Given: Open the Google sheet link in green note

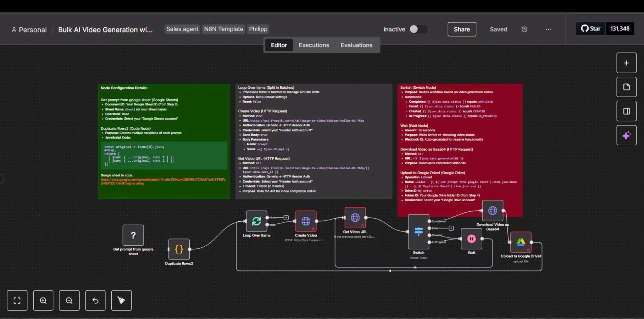Looking at the screenshot, I should [163, 181].
